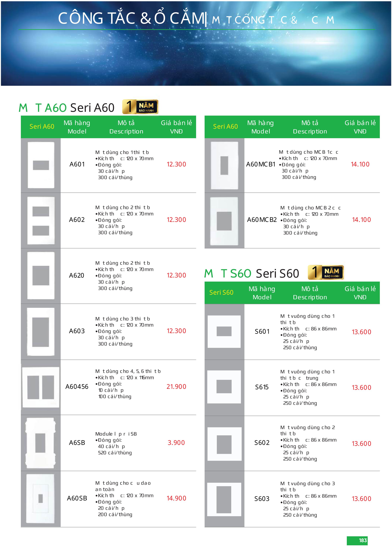Click the warranty badge beside the Seri S60 heading

pyautogui.click(x=326, y=272)
